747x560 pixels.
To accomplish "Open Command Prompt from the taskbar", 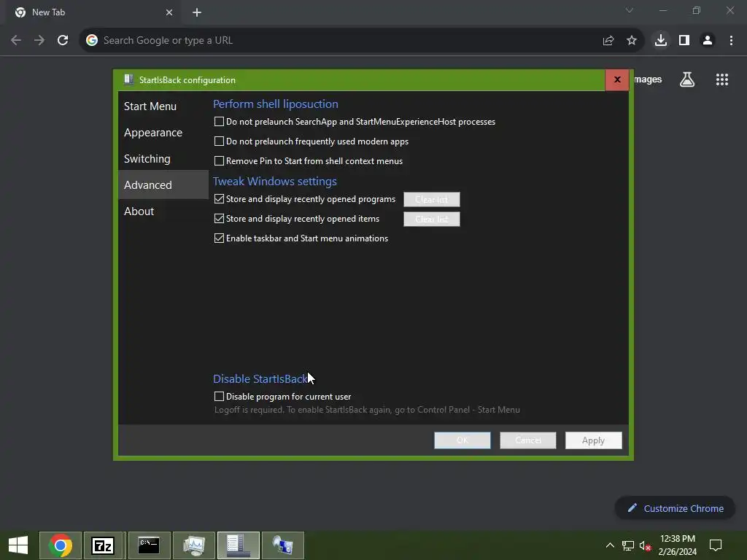I will tap(149, 545).
